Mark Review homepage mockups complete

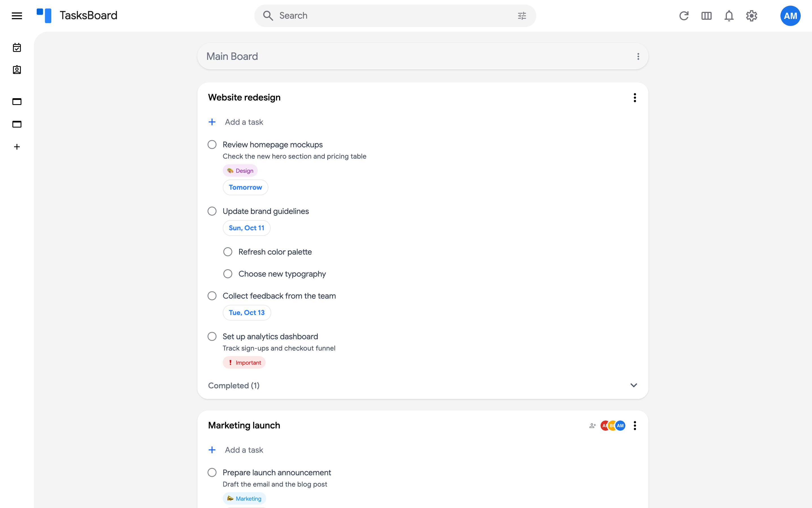click(212, 145)
